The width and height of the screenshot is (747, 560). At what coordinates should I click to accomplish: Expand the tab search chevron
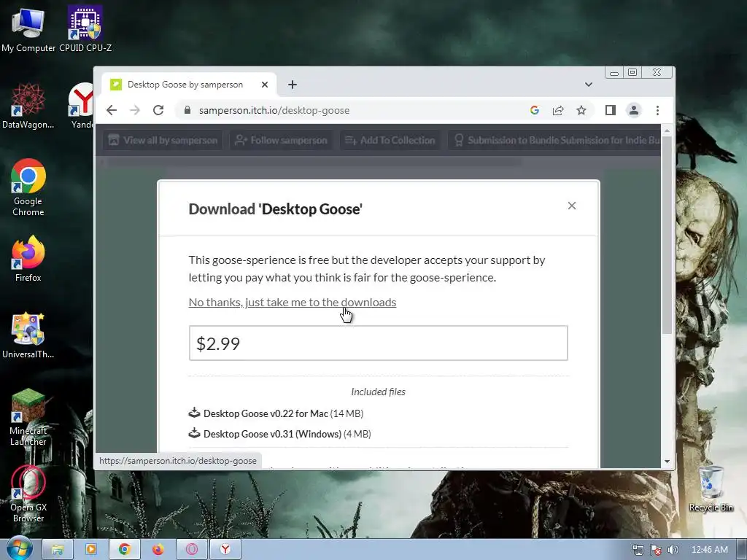point(589,85)
